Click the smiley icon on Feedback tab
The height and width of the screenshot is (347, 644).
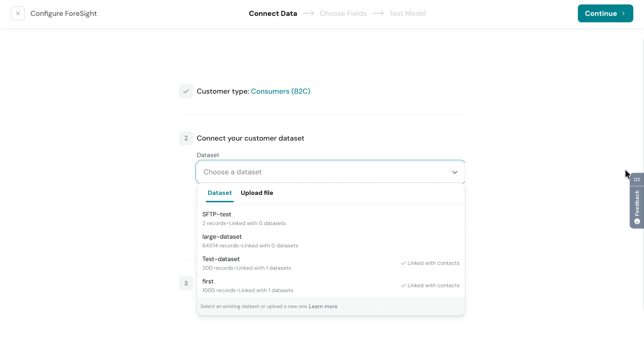pyautogui.click(x=637, y=221)
